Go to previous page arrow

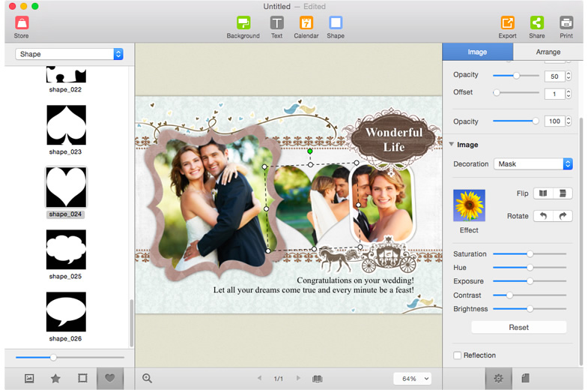pyautogui.click(x=259, y=378)
